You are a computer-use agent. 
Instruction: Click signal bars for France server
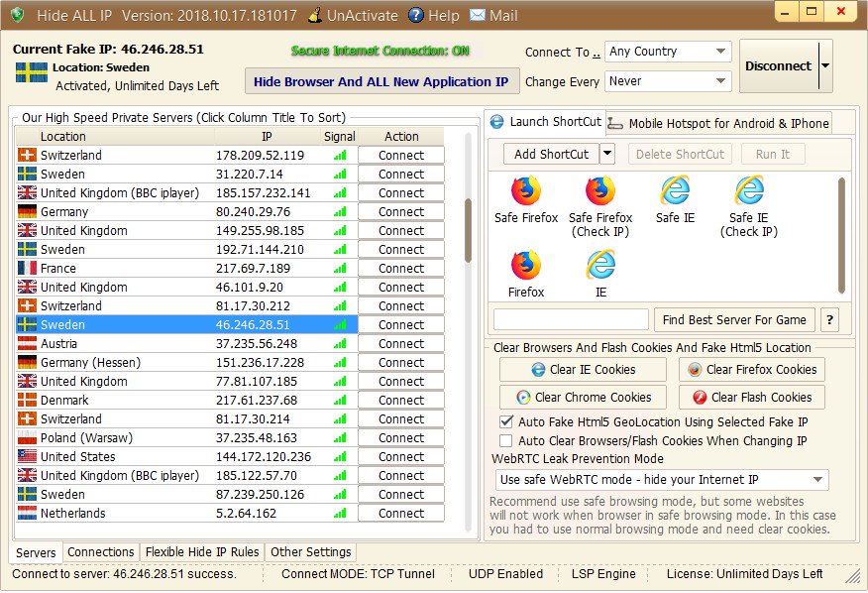pos(340,269)
